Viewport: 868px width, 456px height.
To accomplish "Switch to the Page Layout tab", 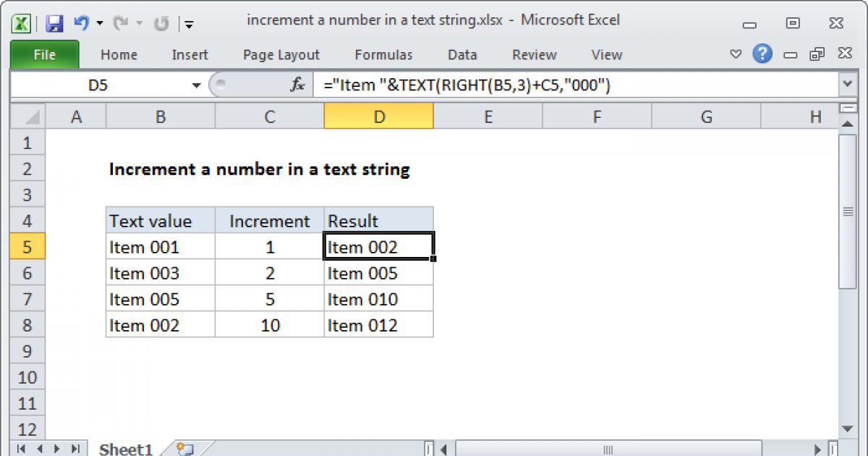I will [x=281, y=55].
